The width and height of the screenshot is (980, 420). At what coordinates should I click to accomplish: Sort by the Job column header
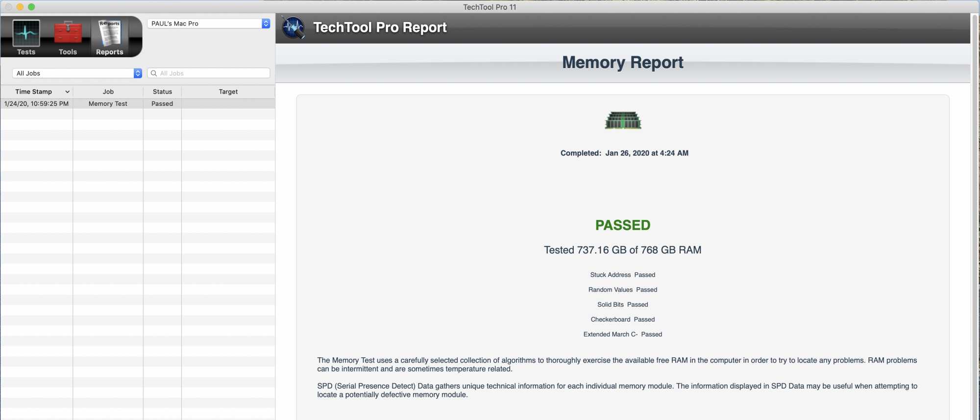[108, 92]
